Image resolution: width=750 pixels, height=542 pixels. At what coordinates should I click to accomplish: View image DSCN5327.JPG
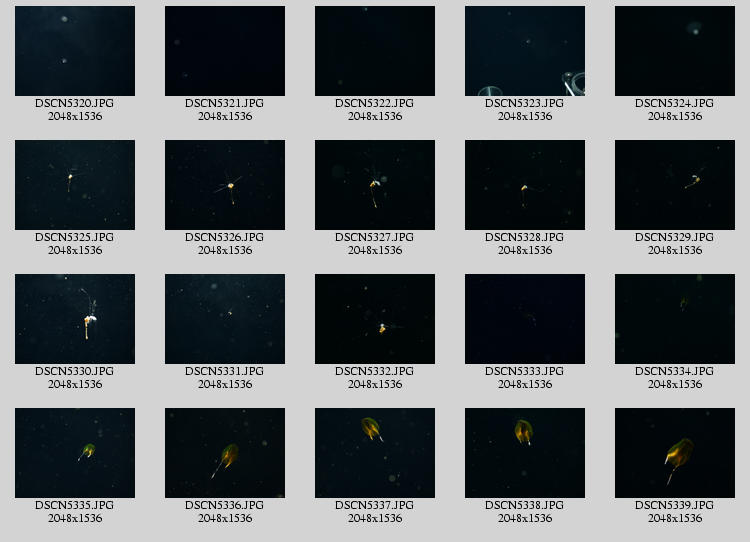pos(375,185)
